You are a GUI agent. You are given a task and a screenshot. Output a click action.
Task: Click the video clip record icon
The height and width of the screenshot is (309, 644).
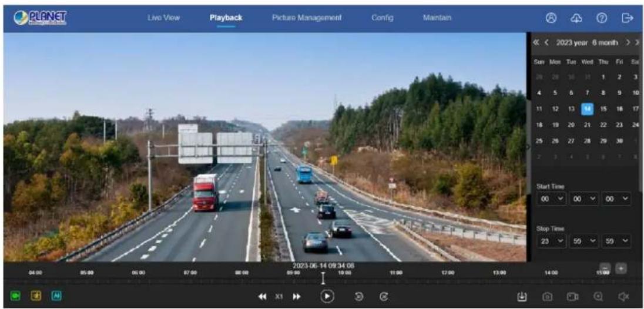572,296
